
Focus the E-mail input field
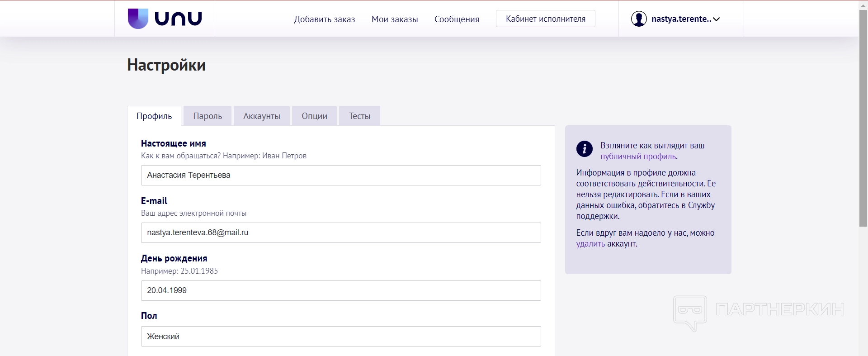(340, 233)
